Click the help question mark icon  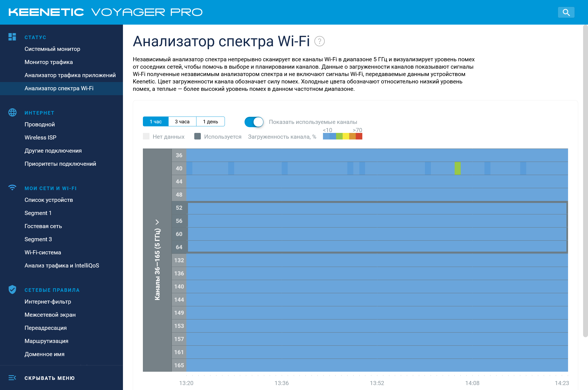pos(319,41)
